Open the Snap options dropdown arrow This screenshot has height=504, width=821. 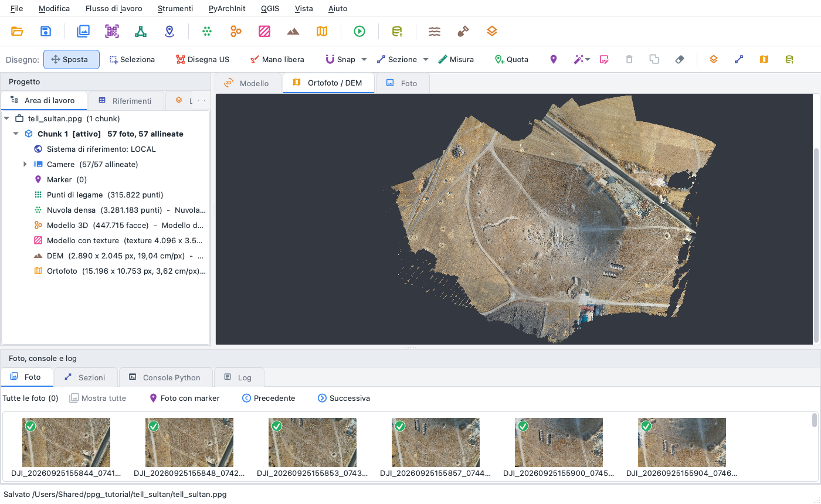click(x=364, y=59)
